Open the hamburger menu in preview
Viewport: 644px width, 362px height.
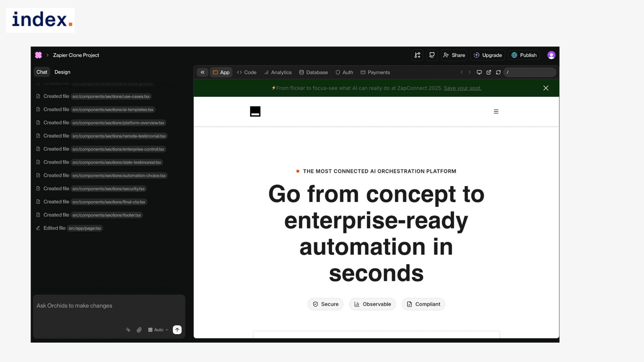[496, 112]
